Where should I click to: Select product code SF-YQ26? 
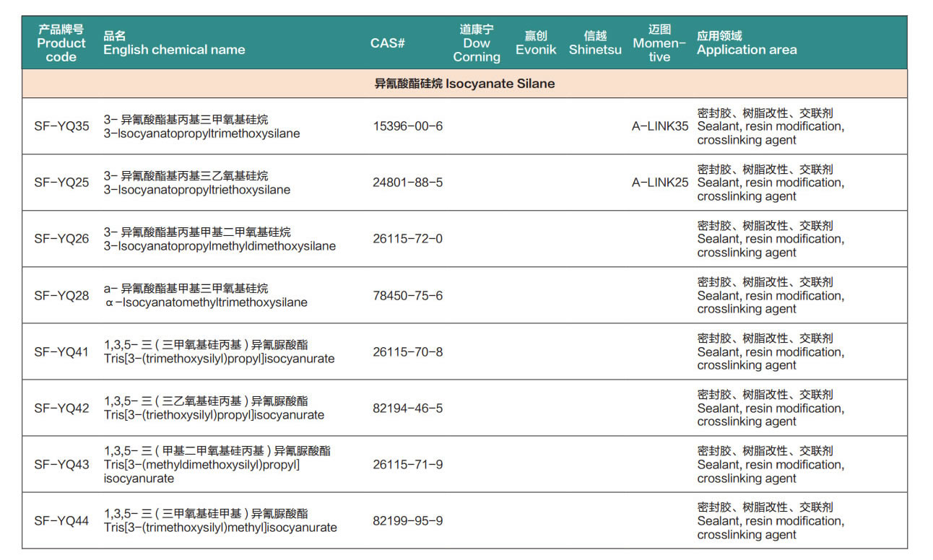[x=62, y=239]
